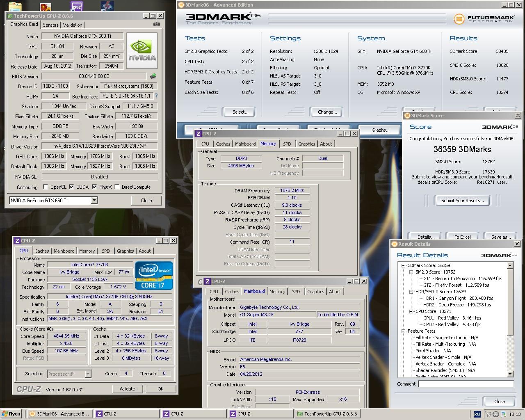This screenshot has width=525, height=420.
Task: Open the purple CPU-Z desktop shortcut
Action: 76,6
